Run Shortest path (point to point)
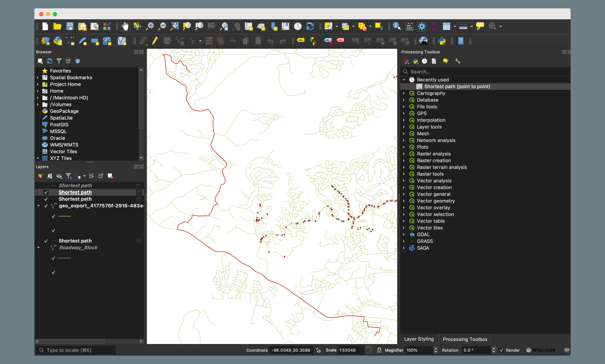The height and width of the screenshot is (364, 605). [457, 87]
